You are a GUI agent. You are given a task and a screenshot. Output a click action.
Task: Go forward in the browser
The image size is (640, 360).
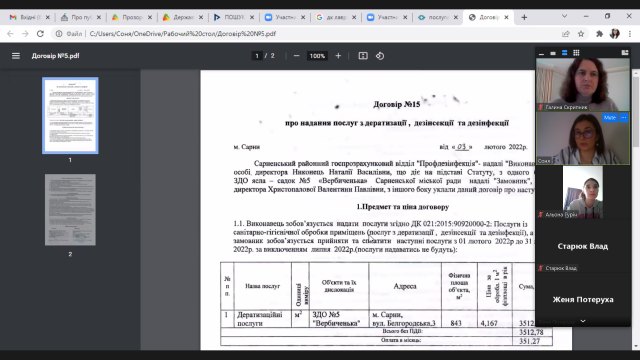click(x=25, y=34)
